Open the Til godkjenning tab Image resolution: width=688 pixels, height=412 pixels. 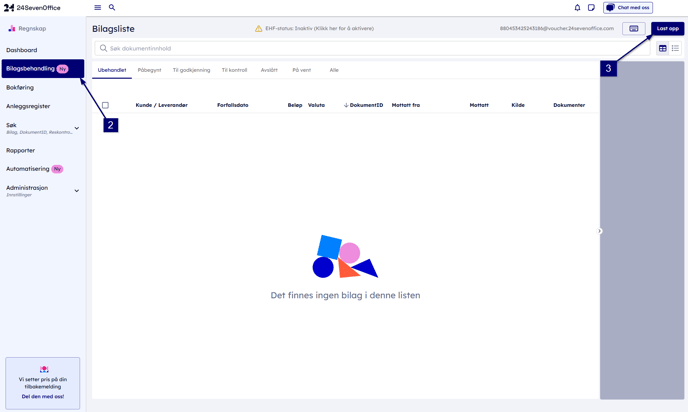click(191, 70)
